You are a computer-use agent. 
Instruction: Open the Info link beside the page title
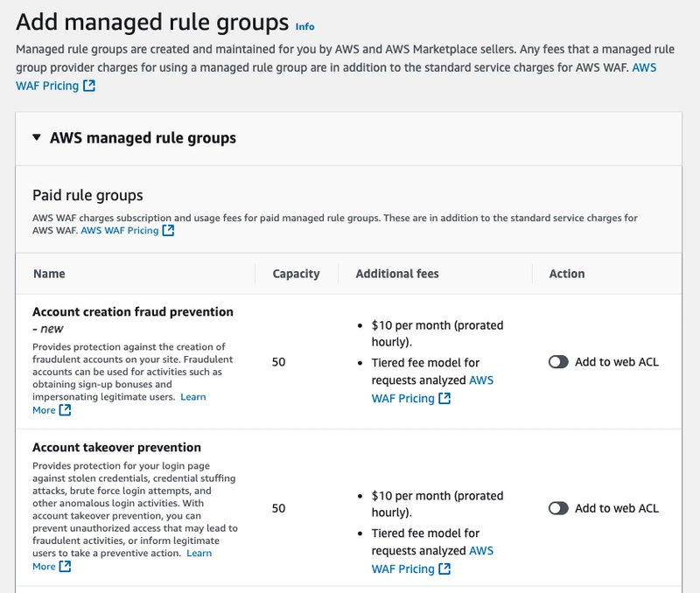click(x=304, y=27)
